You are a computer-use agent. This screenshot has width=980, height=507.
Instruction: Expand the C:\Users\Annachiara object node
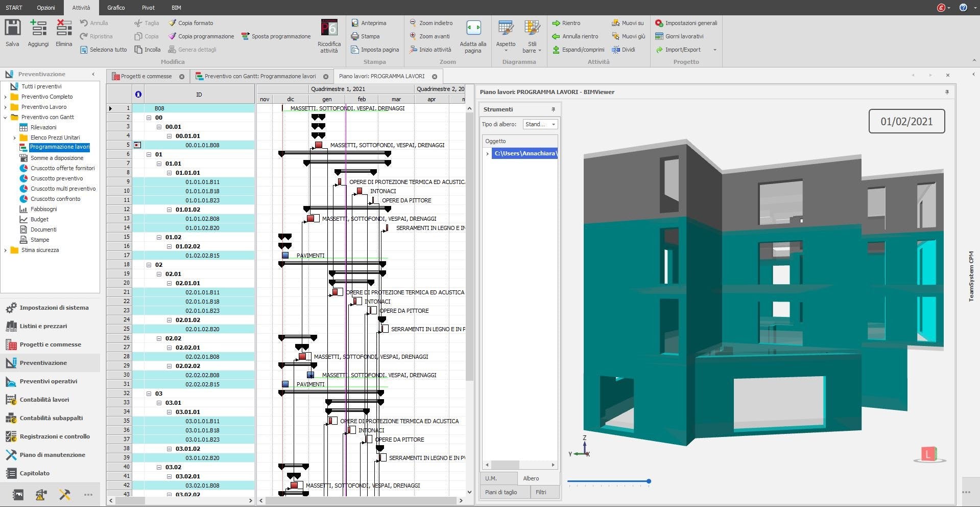coord(488,153)
